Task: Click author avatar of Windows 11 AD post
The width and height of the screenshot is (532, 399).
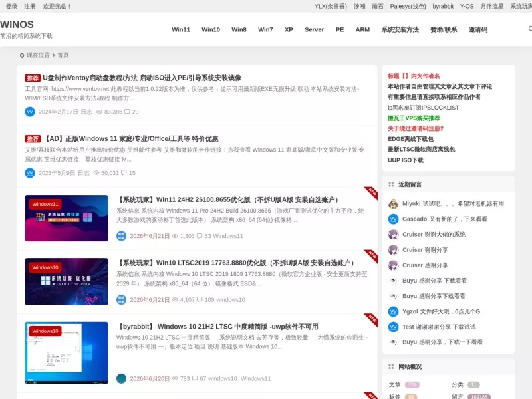Action: [x=30, y=173]
